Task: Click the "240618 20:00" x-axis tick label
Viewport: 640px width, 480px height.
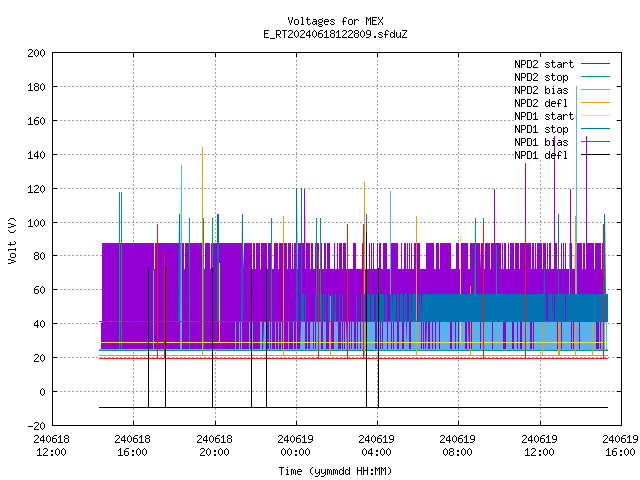Action: tap(214, 446)
